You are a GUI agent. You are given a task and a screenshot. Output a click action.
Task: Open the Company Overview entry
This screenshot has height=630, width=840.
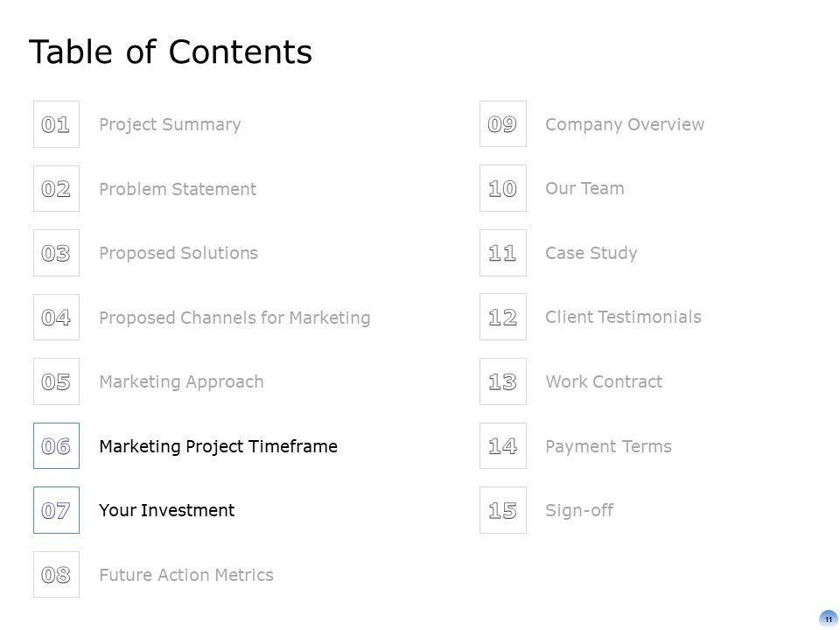pos(624,124)
